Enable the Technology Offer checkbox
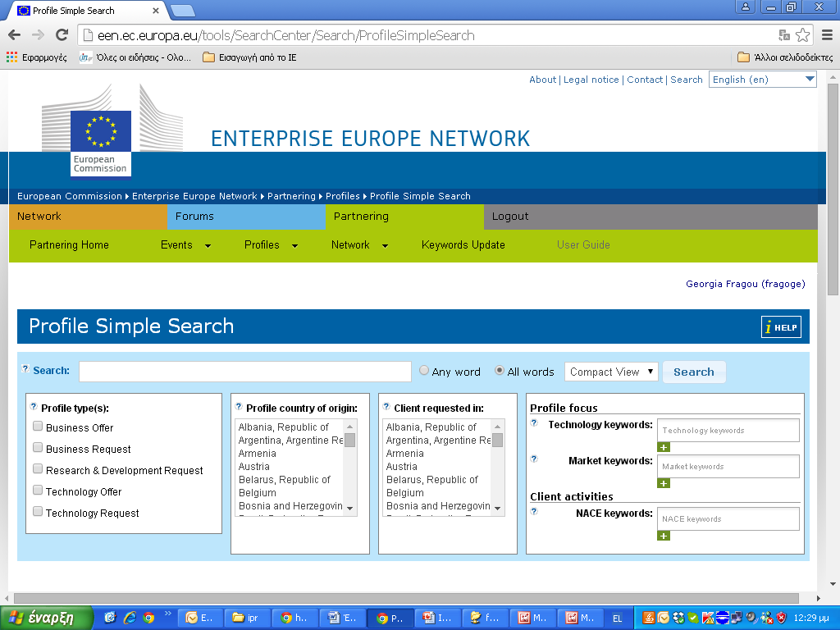840x630 pixels. tap(38, 491)
